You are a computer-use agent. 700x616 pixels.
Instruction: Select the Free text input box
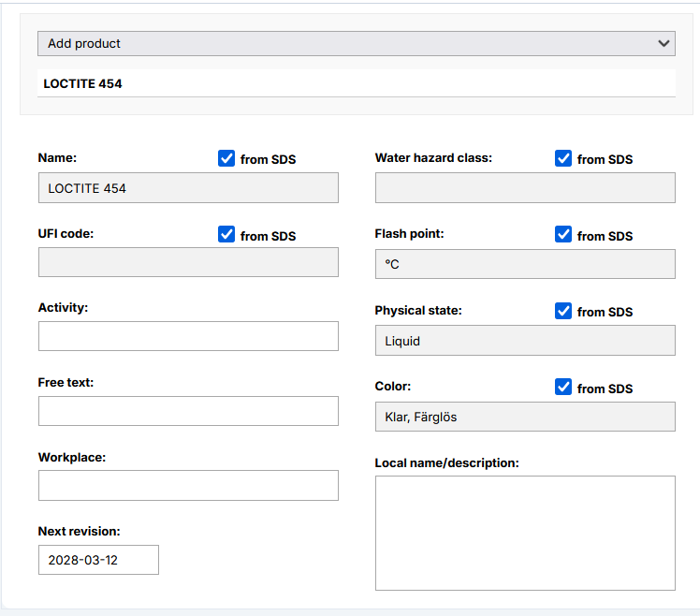pyautogui.click(x=188, y=411)
